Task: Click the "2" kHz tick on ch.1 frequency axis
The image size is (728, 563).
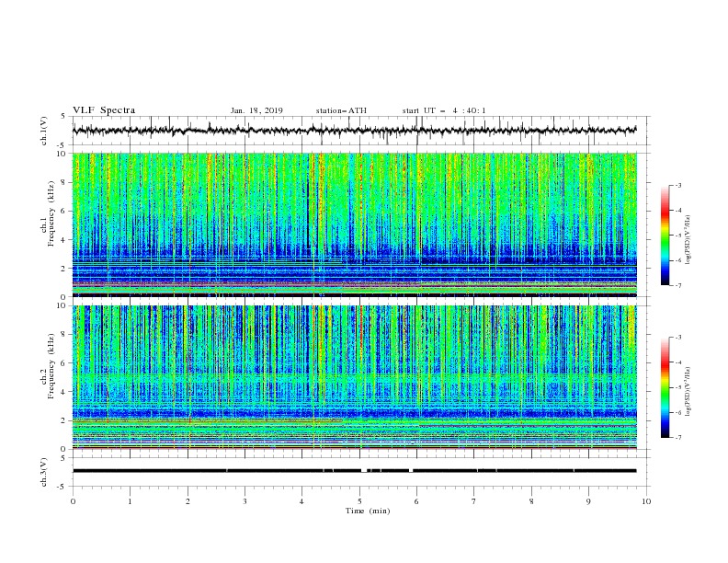Action: coord(63,268)
